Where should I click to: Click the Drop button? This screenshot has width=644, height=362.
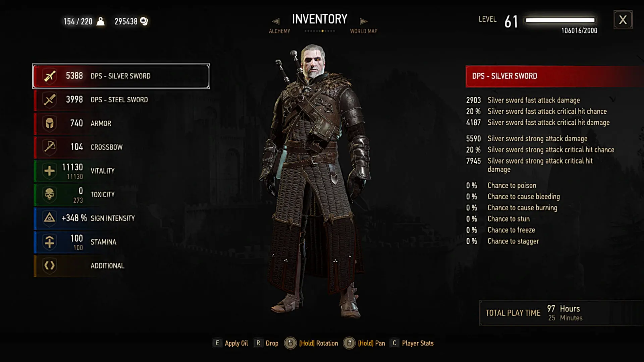(x=266, y=343)
